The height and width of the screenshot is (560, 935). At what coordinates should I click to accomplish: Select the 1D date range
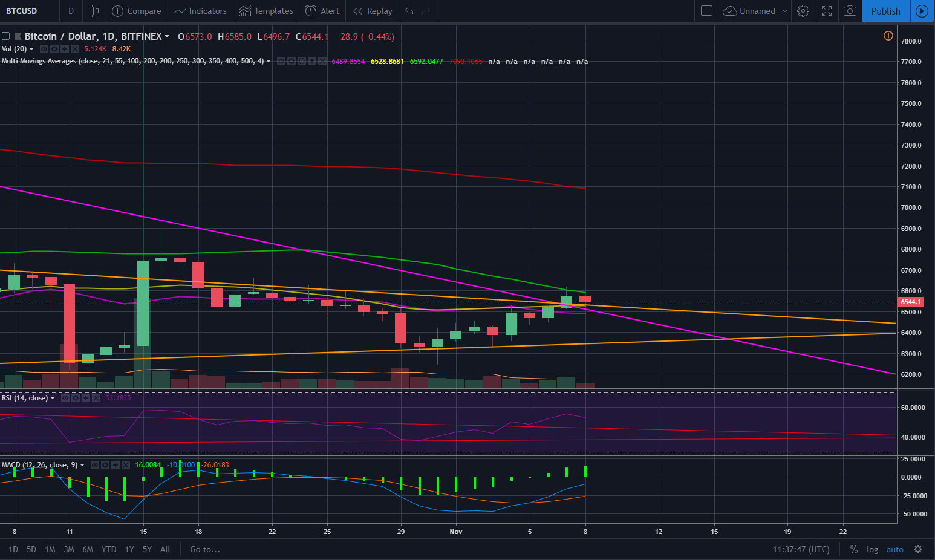coord(13,549)
